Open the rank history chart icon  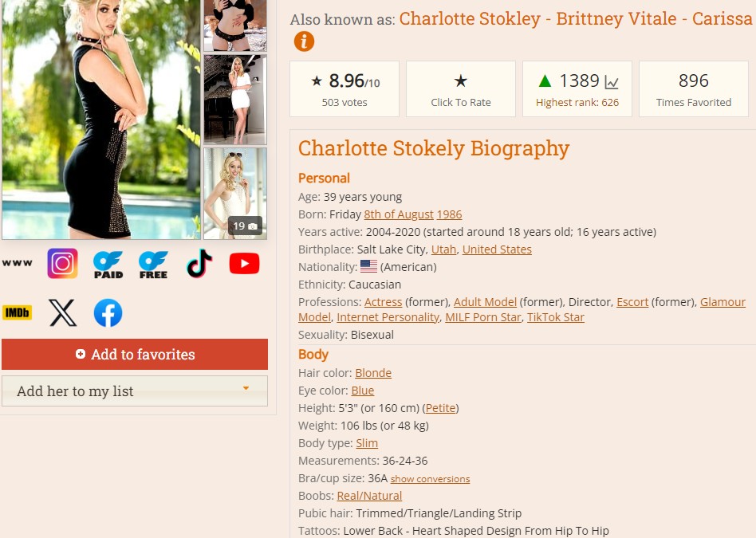pos(612,82)
